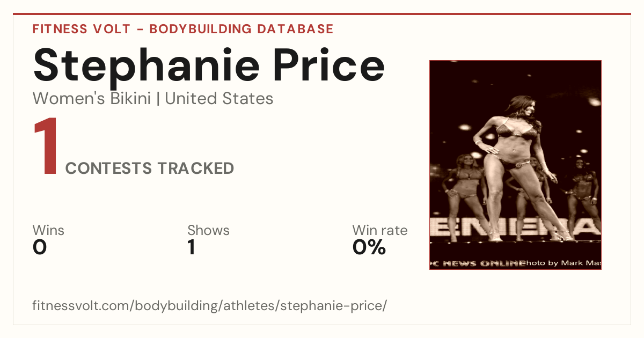This screenshot has height=338, width=644.
Task: Open the fitnessvolt.com athlete URL
Action: pyautogui.click(x=210, y=306)
